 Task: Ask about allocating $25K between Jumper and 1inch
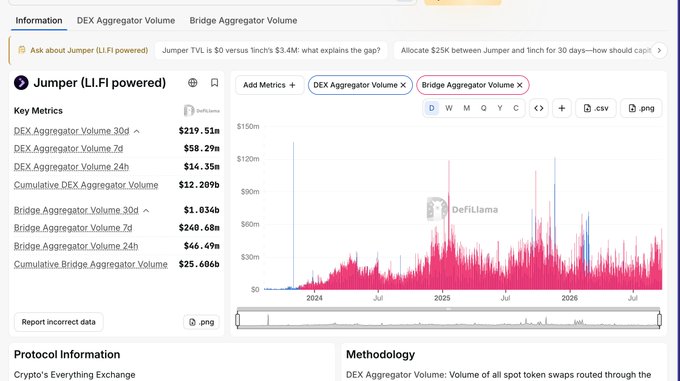point(523,50)
